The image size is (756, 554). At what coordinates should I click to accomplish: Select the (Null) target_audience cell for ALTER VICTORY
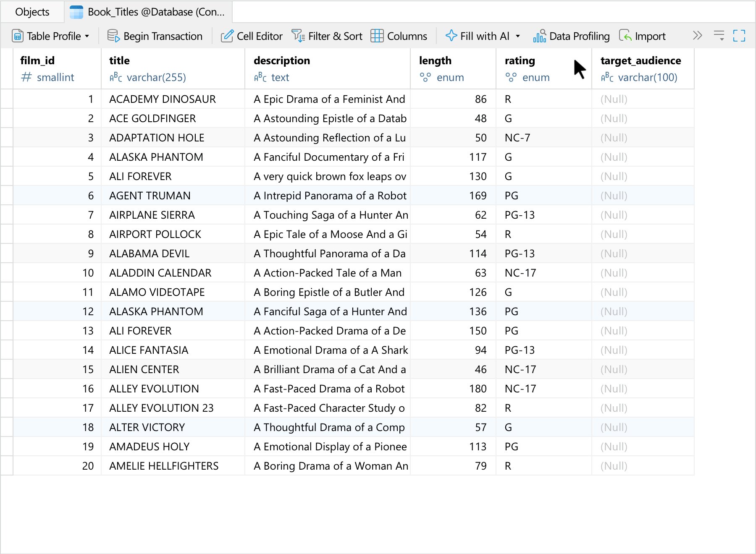[643, 427]
